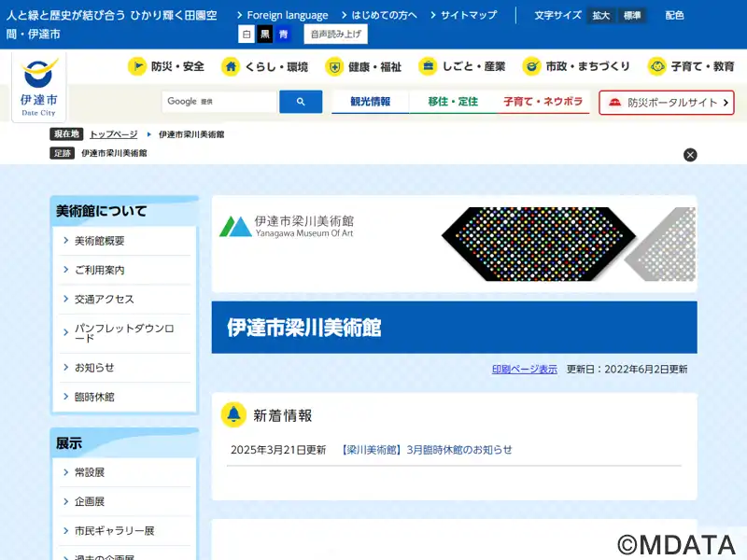Click the 2025年3月21日更新 date text
Image resolution: width=747 pixels, height=560 pixels.
click(x=278, y=450)
